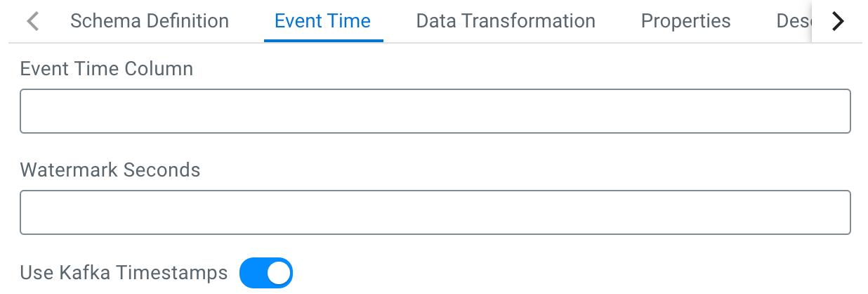Switch to the Data Transformation tab

pyautogui.click(x=506, y=21)
